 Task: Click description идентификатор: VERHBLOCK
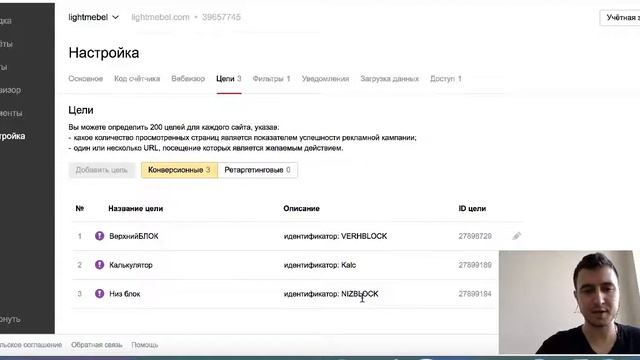pyautogui.click(x=335, y=236)
